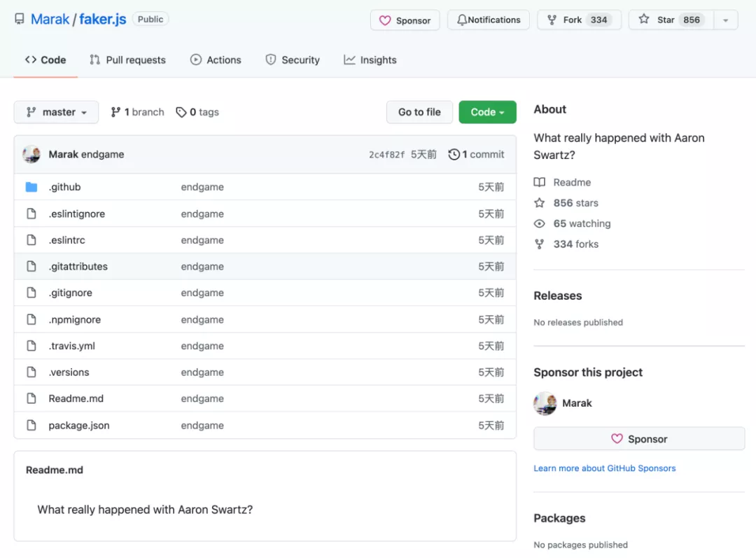Image resolution: width=756 pixels, height=558 pixels.
Task: View the 1 commit history link
Action: [x=477, y=154]
